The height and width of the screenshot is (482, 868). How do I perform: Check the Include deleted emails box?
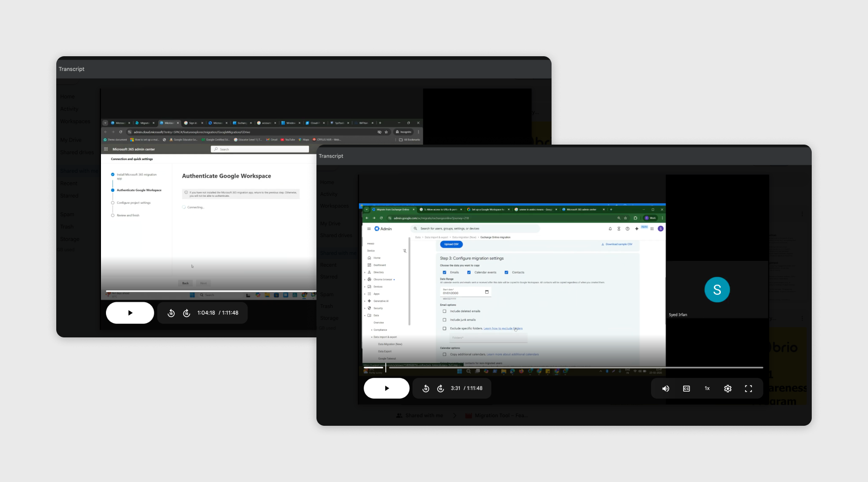(445, 311)
